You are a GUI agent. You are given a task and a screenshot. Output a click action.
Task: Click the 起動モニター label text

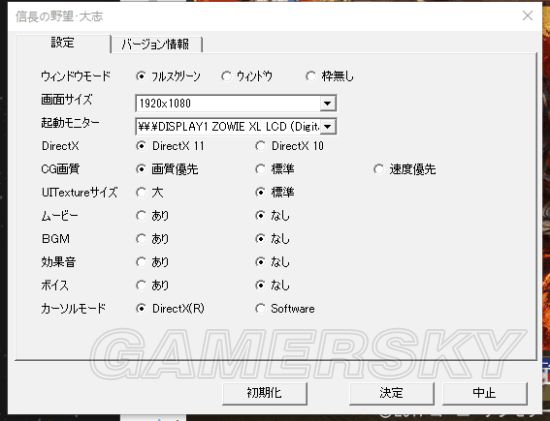(70, 123)
